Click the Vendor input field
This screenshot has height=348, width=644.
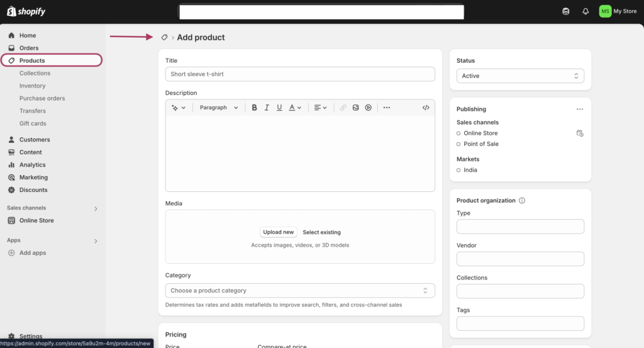point(520,259)
